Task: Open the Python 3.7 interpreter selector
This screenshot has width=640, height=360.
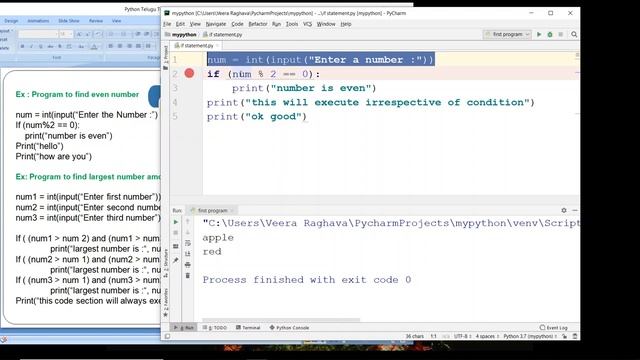Action: point(530,336)
